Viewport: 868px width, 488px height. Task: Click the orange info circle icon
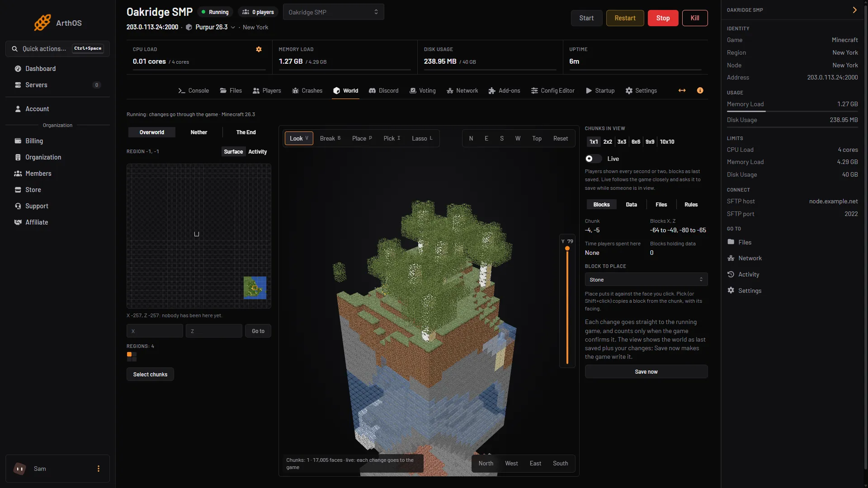[700, 90]
